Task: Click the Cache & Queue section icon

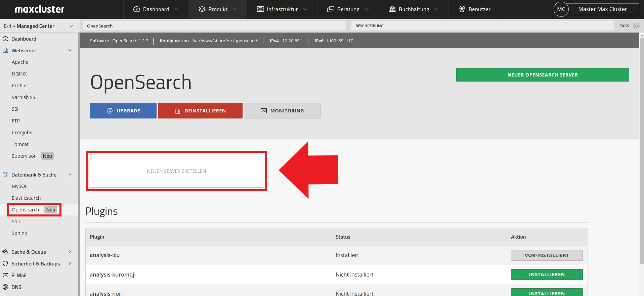Action: [x=5, y=252]
